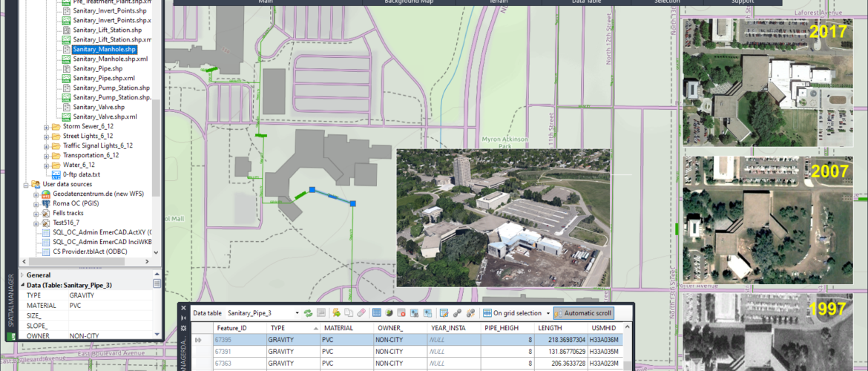Click the edit table pencil icon
This screenshot has height=371, width=868.
(x=444, y=313)
